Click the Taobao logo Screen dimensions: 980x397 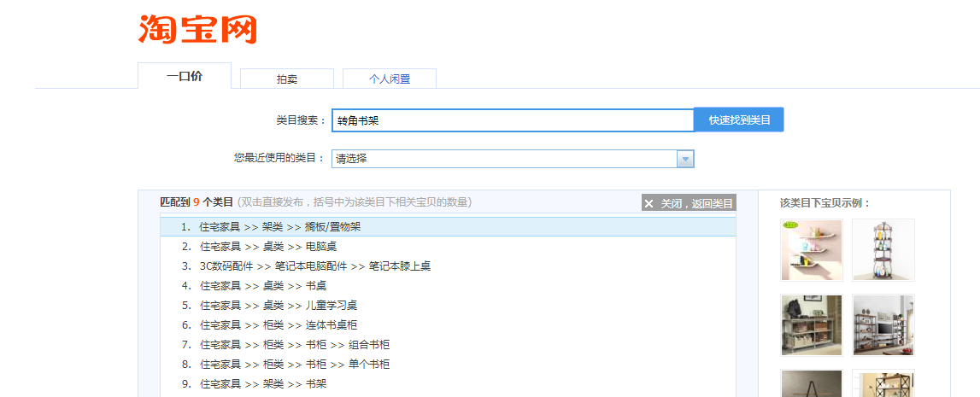[x=197, y=29]
